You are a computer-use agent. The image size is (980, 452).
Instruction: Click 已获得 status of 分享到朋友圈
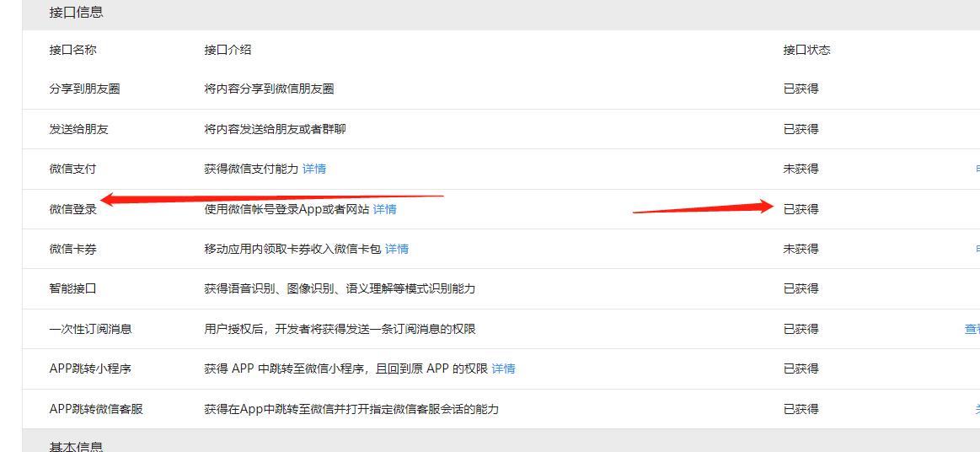point(801,89)
